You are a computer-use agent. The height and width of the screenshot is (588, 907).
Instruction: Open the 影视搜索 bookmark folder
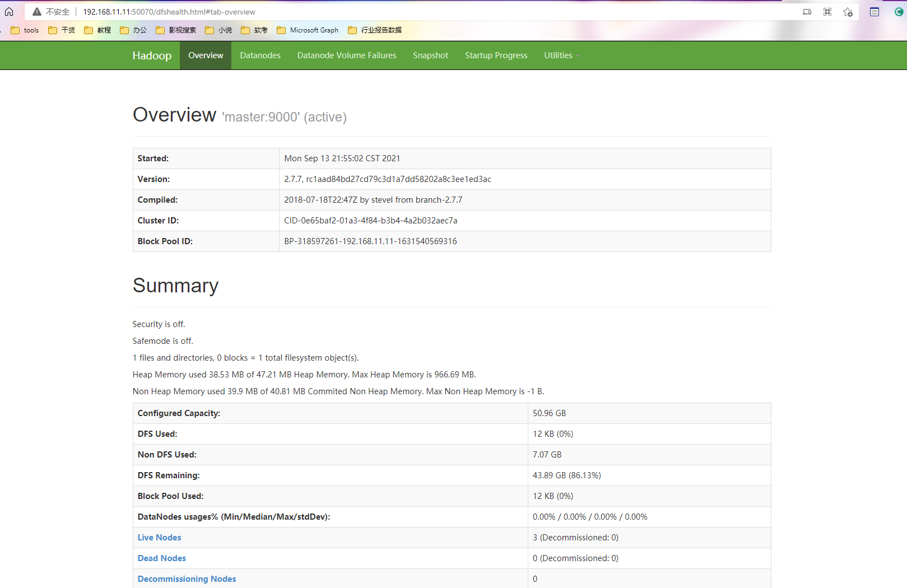[x=176, y=30]
